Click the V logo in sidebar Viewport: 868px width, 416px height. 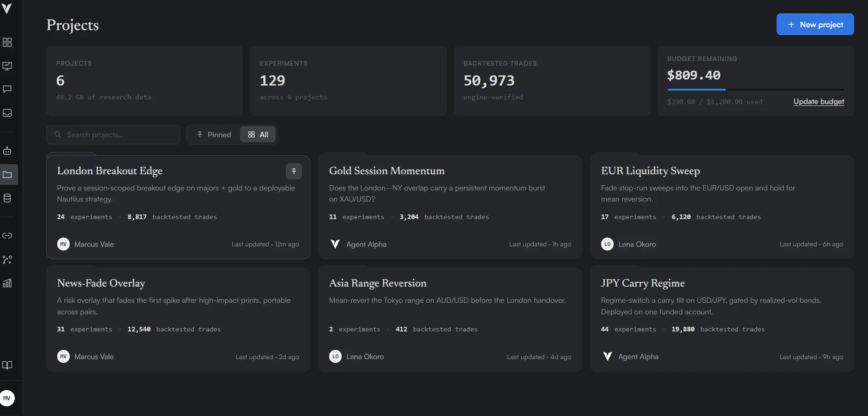click(6, 8)
